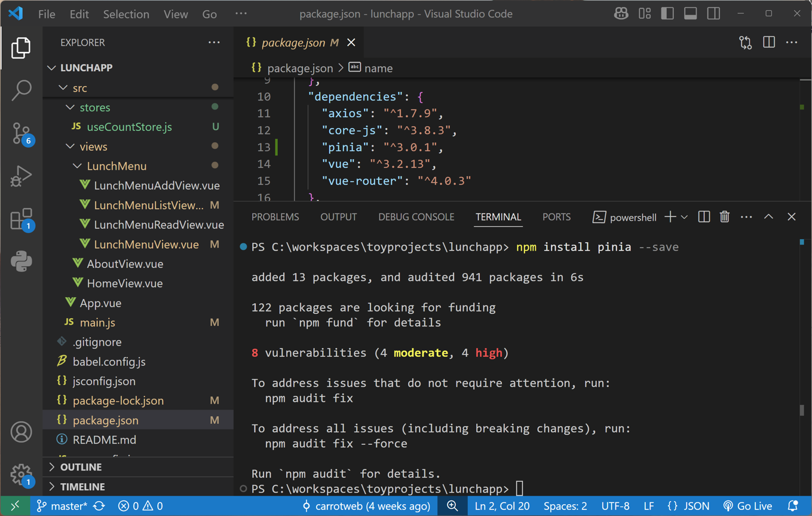The height and width of the screenshot is (516, 812).
Task: Split the terminal pane
Action: [704, 217]
